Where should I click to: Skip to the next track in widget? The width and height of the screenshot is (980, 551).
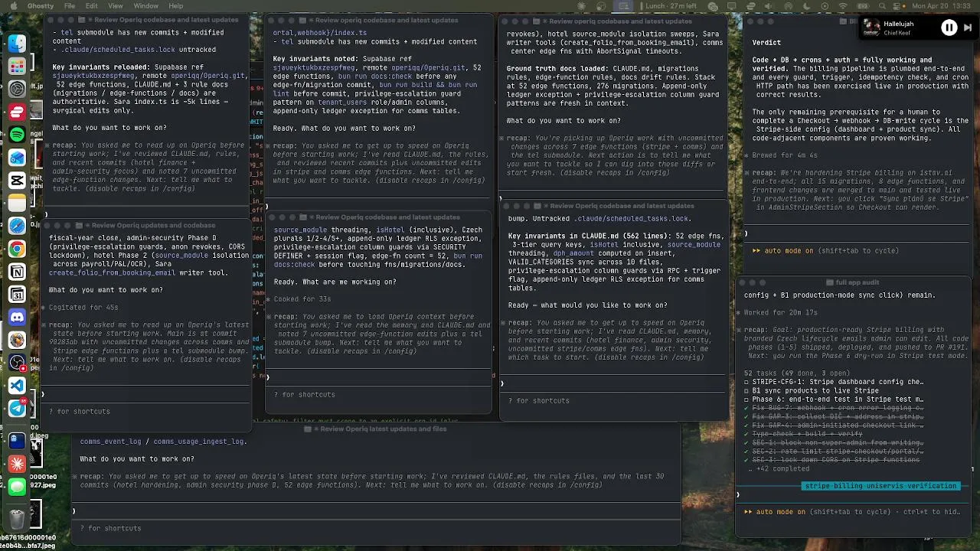click(969, 28)
